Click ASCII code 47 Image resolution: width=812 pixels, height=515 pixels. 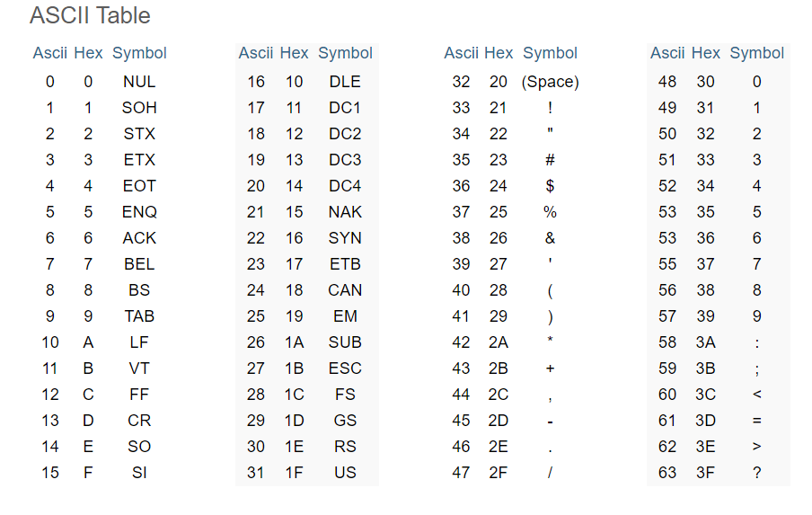click(x=461, y=473)
